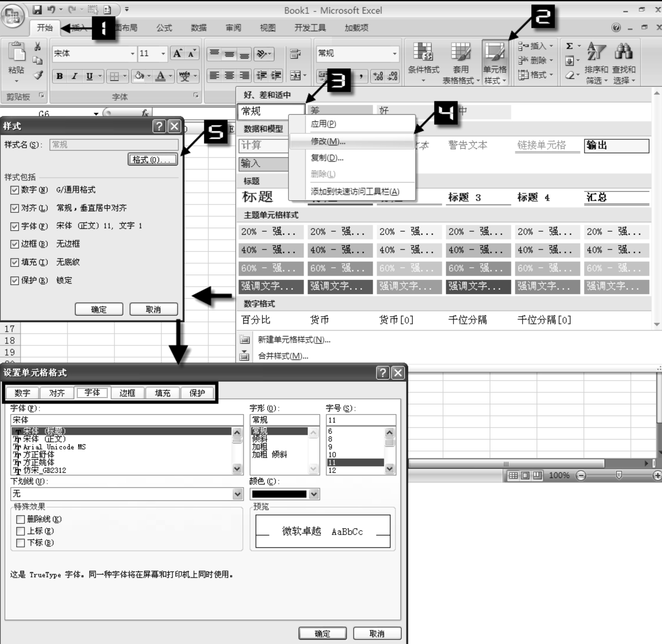Expand the 格式 dropdown in the ribbon cells group
Viewport: 662px width, 644px height.
[x=551, y=75]
